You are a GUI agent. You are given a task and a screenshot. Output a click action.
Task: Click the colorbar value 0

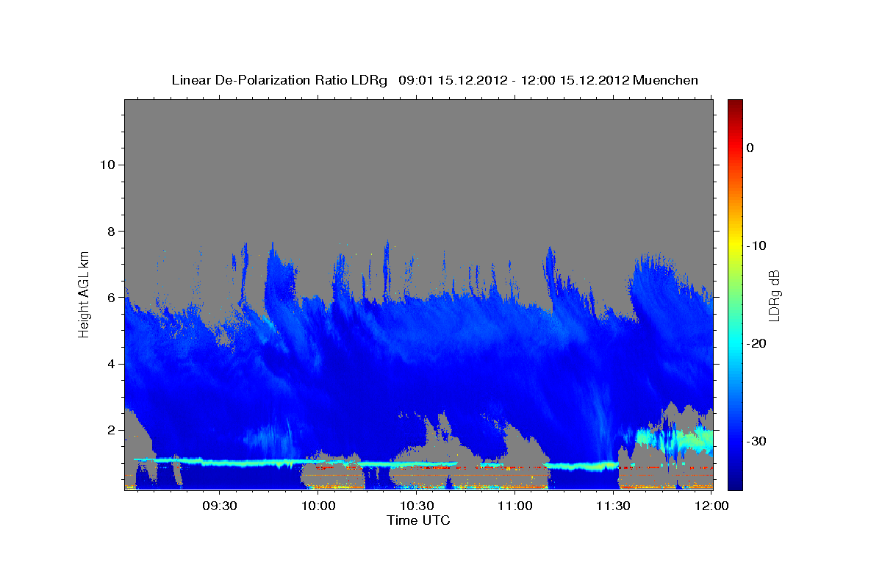750,148
